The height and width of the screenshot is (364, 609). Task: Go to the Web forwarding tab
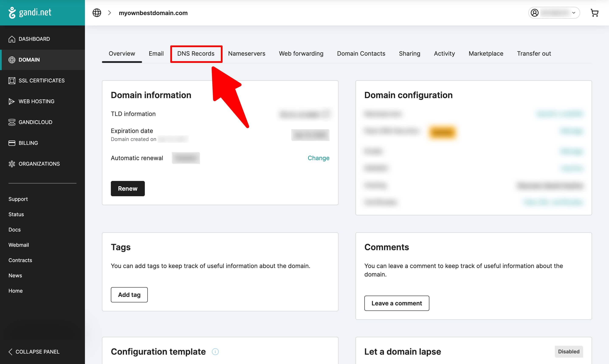pos(301,54)
